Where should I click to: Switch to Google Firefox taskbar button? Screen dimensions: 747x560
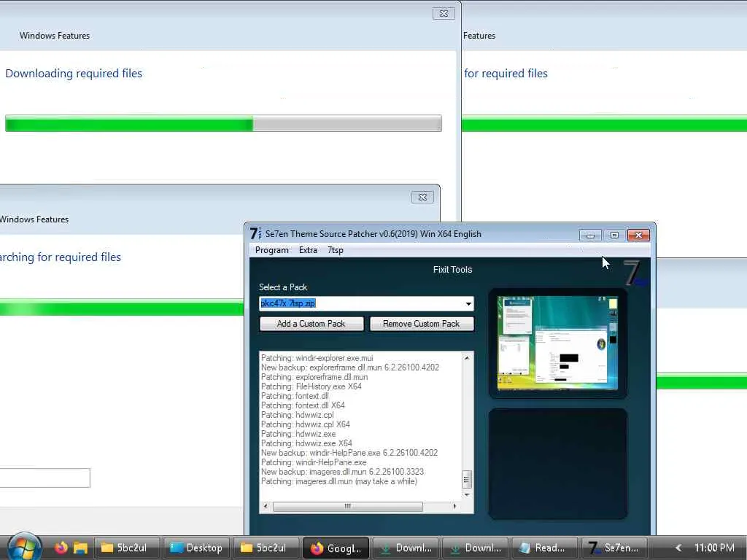pos(336,548)
